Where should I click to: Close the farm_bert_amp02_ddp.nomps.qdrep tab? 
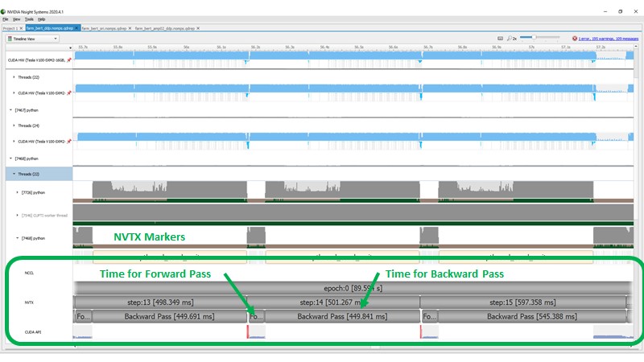click(198, 28)
